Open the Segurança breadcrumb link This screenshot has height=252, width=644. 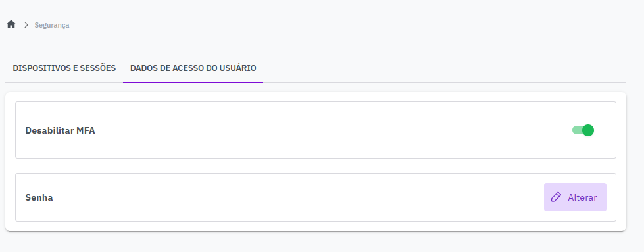click(52, 25)
